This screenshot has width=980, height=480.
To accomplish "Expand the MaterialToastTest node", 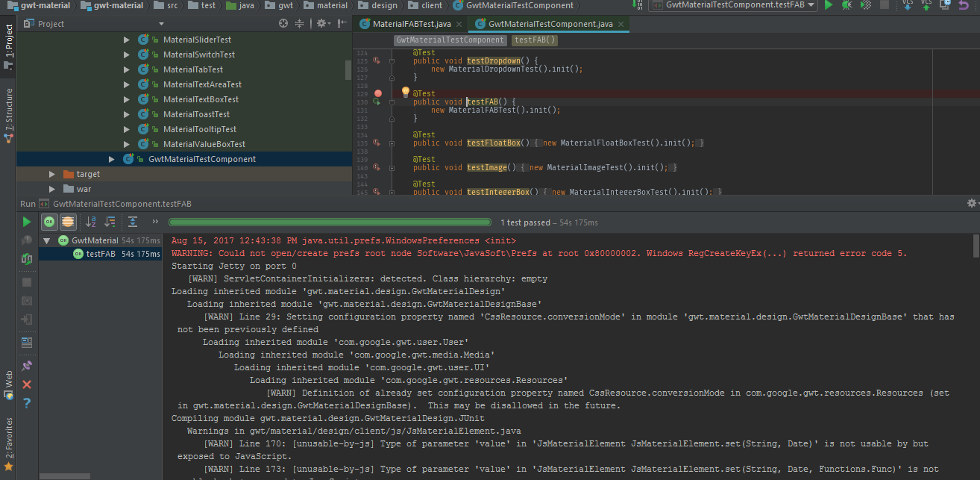I will click(x=127, y=114).
